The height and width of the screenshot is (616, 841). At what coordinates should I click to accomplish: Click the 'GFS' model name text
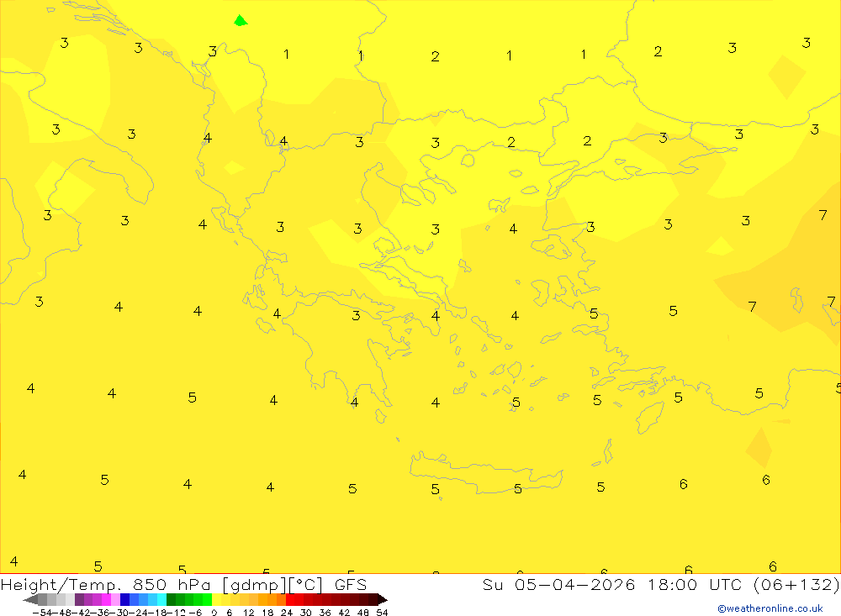350,585
